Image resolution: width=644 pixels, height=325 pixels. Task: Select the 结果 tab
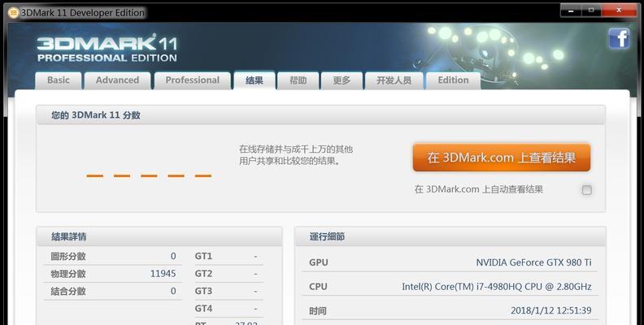point(255,80)
